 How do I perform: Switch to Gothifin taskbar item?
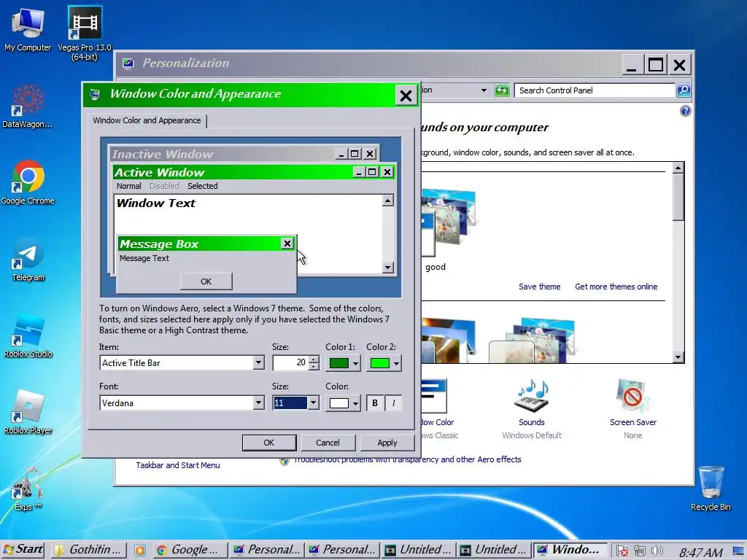(x=89, y=550)
